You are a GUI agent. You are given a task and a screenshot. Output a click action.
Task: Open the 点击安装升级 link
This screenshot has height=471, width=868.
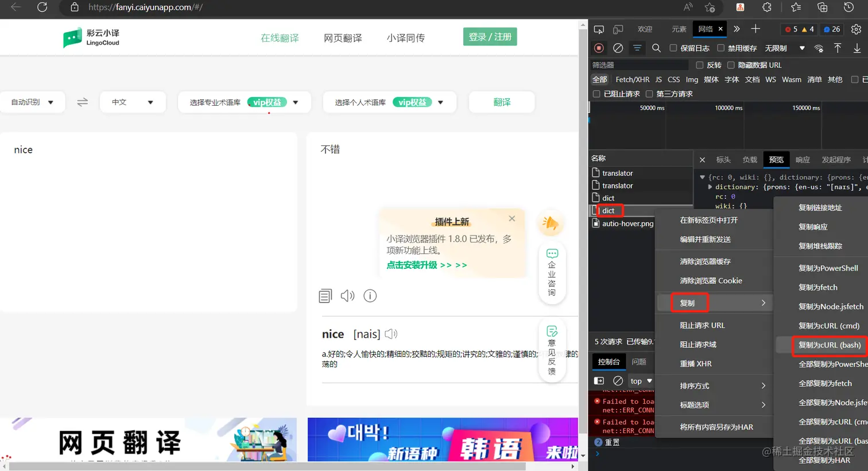pos(427,265)
